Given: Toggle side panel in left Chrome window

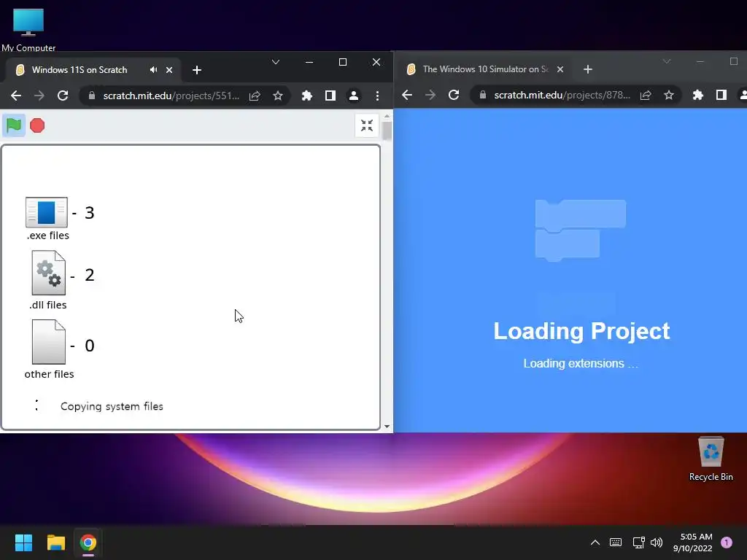Looking at the screenshot, I should (x=330, y=96).
